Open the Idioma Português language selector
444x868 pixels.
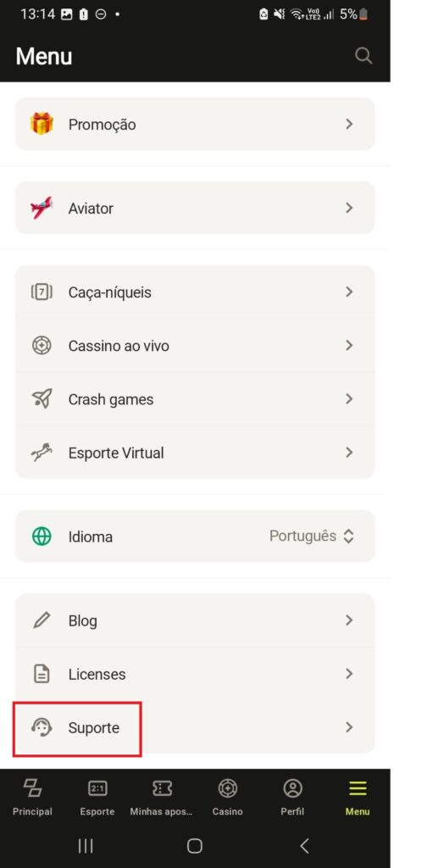point(312,536)
